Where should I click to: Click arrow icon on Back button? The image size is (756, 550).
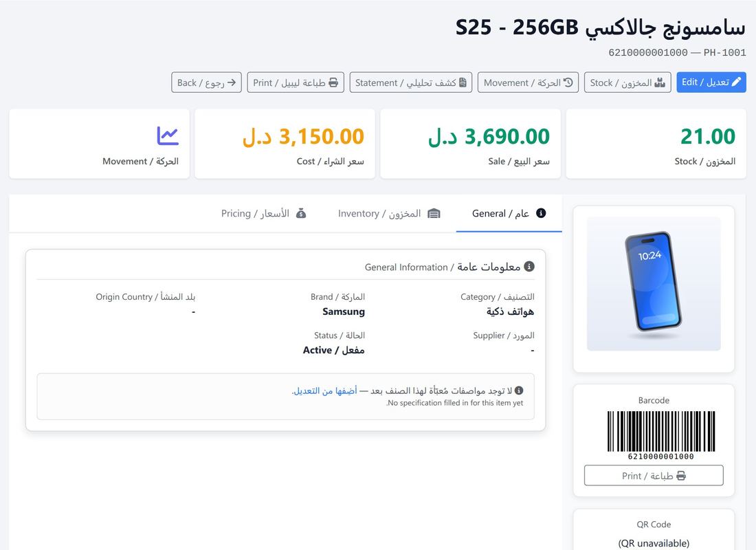tap(232, 82)
